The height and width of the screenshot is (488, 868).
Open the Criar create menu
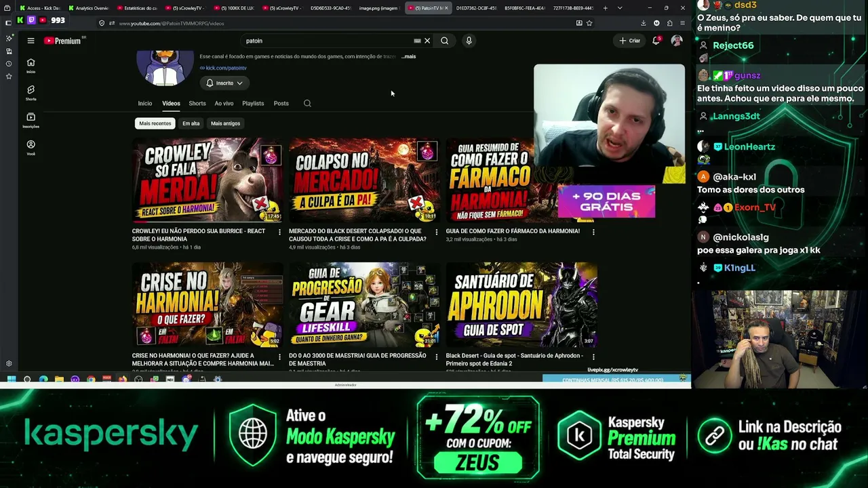point(629,41)
